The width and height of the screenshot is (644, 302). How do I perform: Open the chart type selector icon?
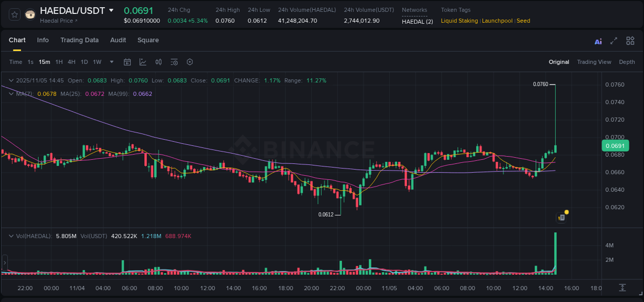point(143,62)
